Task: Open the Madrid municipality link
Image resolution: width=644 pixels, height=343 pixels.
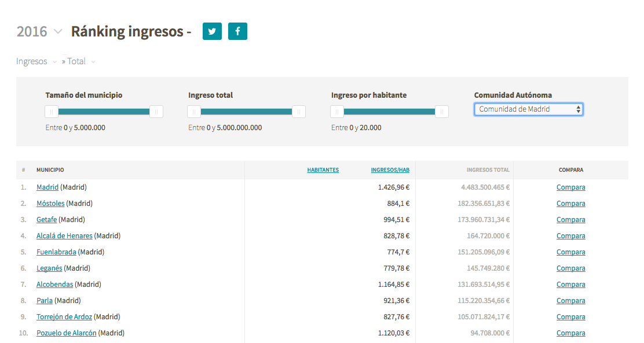Action: click(47, 187)
